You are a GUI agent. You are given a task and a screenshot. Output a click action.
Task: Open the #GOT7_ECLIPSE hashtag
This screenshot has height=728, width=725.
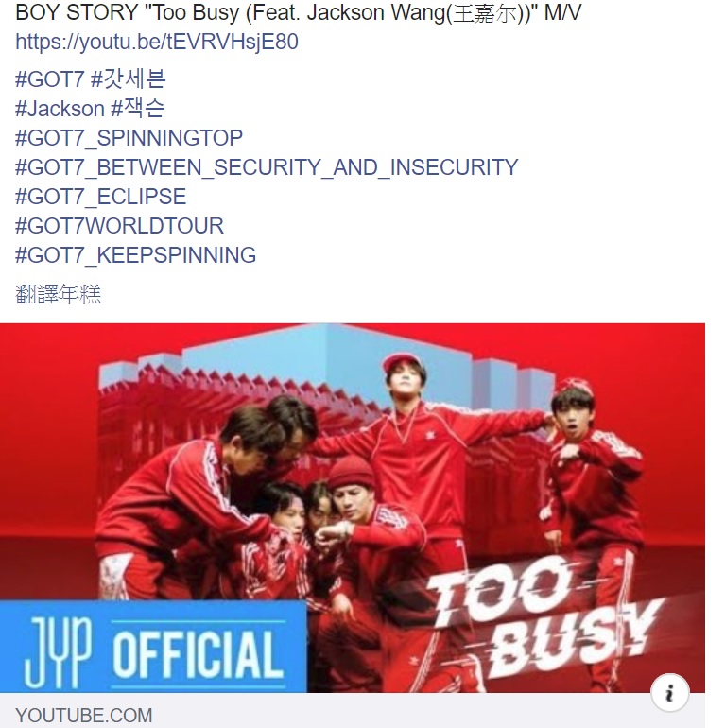[101, 197]
